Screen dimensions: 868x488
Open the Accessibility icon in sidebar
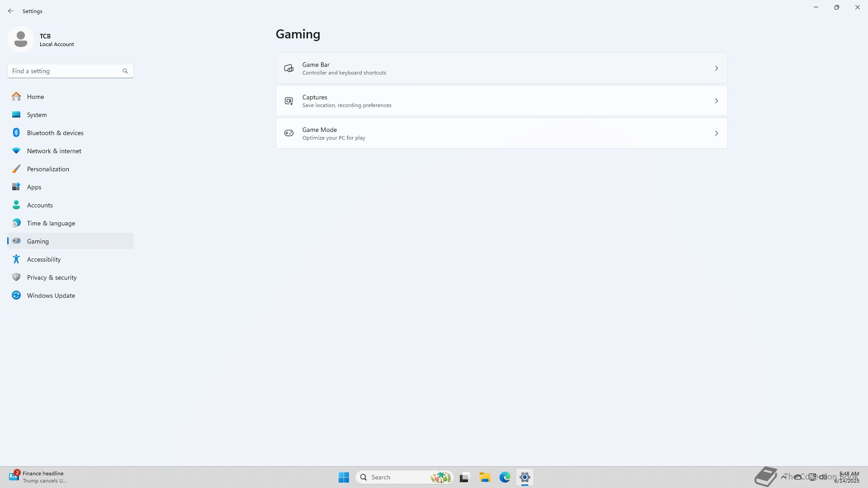[x=16, y=259]
